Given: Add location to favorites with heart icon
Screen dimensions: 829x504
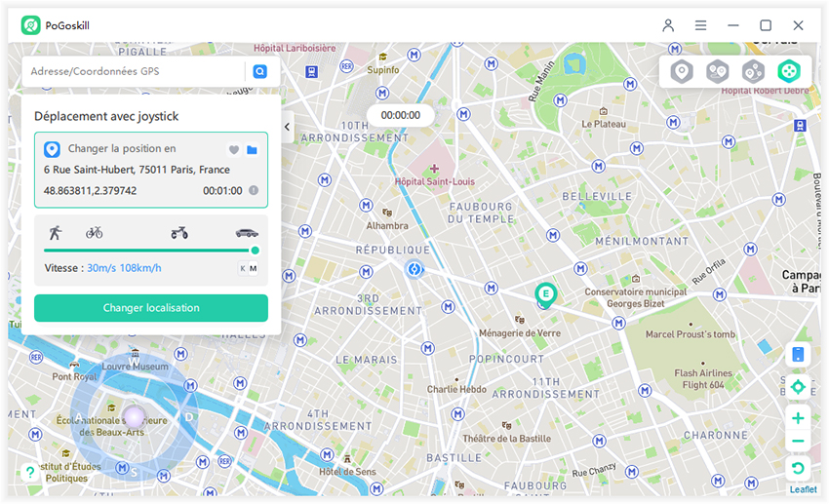Looking at the screenshot, I should tap(234, 150).
